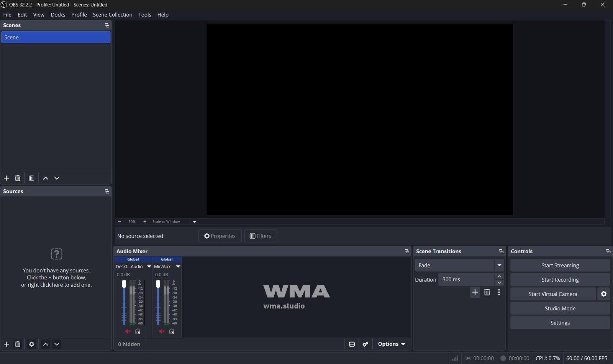
Task: Move source up in Sources panel
Action: click(x=46, y=344)
